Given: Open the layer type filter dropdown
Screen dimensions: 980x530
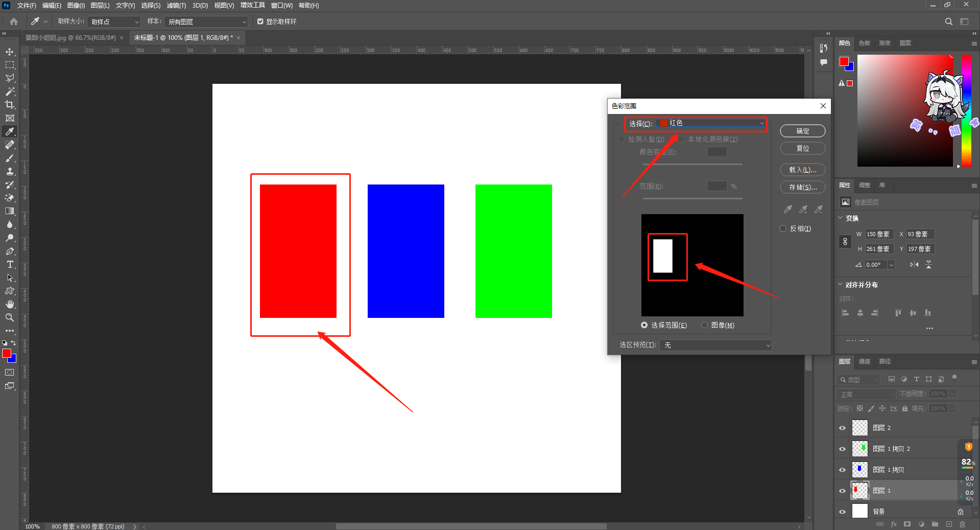Looking at the screenshot, I should pos(859,380).
